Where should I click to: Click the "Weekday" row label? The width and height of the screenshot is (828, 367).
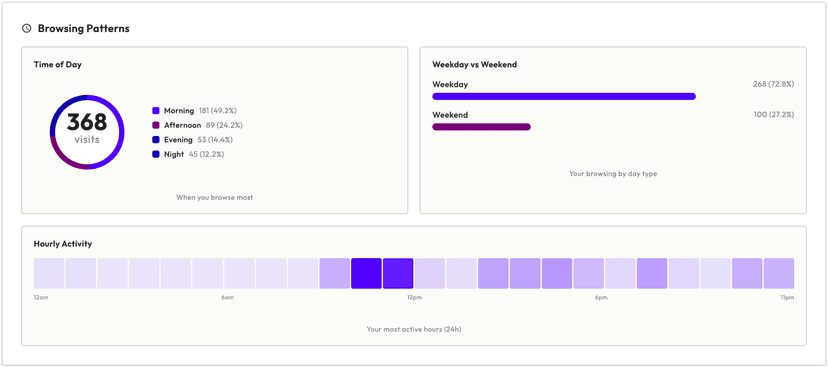450,84
